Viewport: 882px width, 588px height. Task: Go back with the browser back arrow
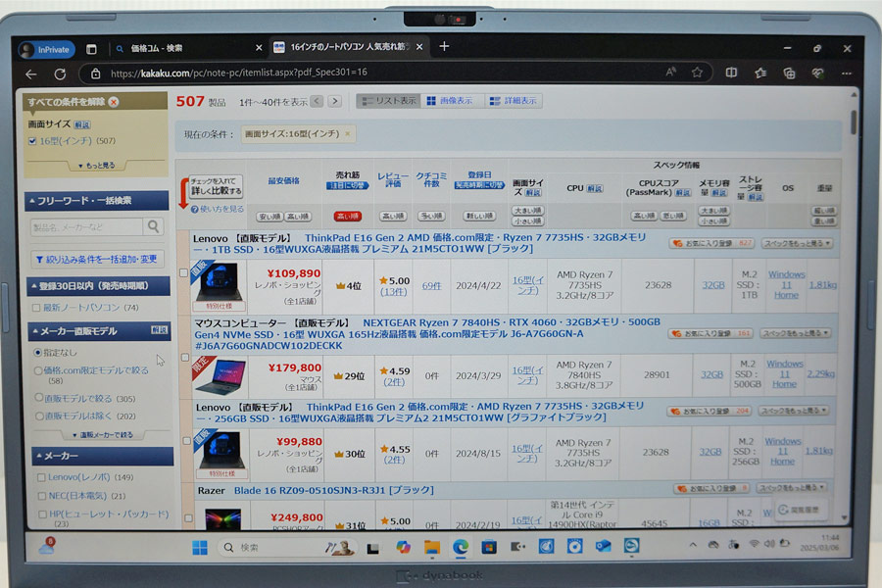pos(31,73)
